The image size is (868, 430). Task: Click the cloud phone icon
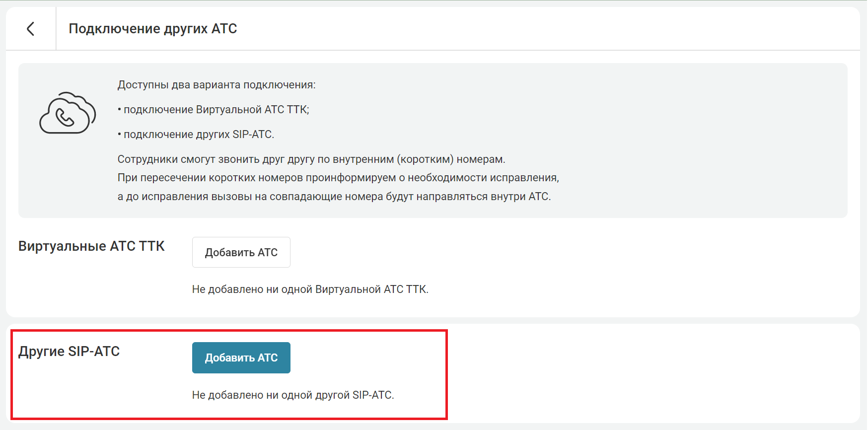pyautogui.click(x=68, y=113)
